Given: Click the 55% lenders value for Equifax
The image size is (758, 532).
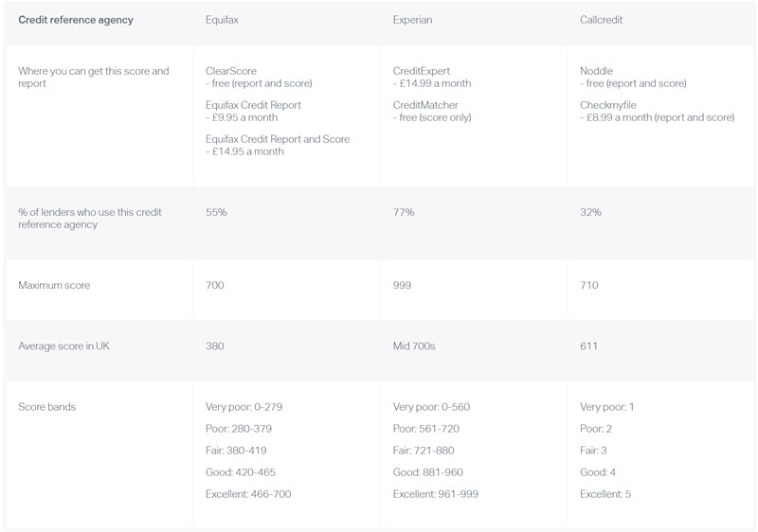Looking at the screenshot, I should tap(216, 212).
